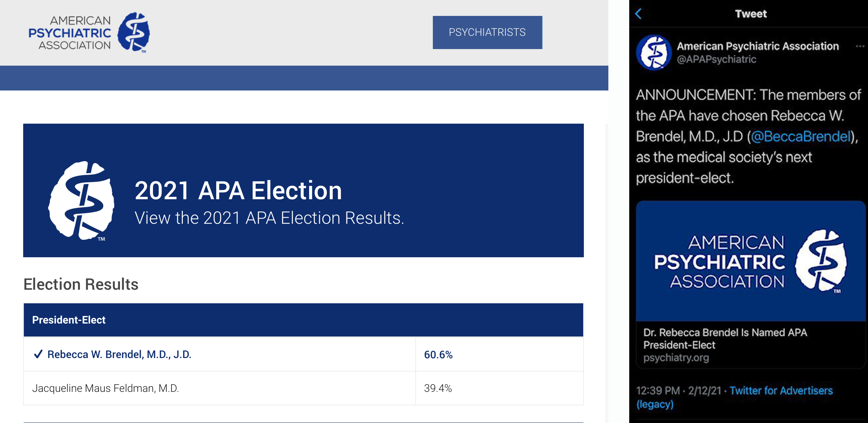Open Dr. Rebecca Brendel Is Named card title
The width and height of the screenshot is (868, 423).
(725, 339)
